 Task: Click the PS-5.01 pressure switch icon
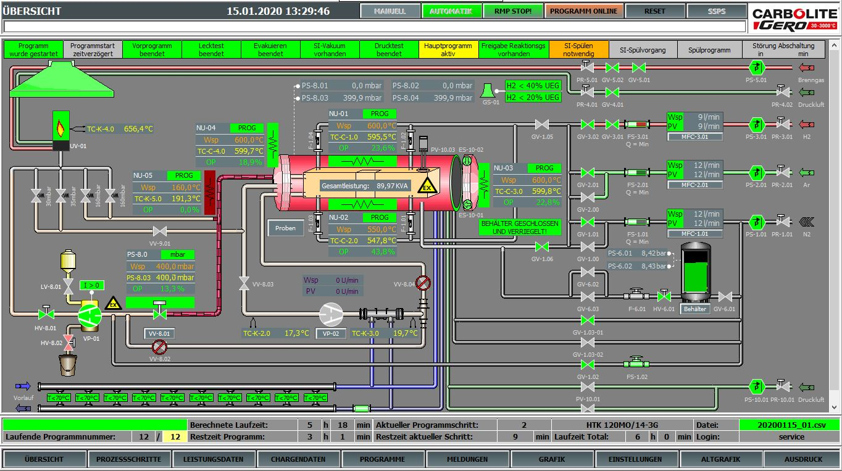756,67
